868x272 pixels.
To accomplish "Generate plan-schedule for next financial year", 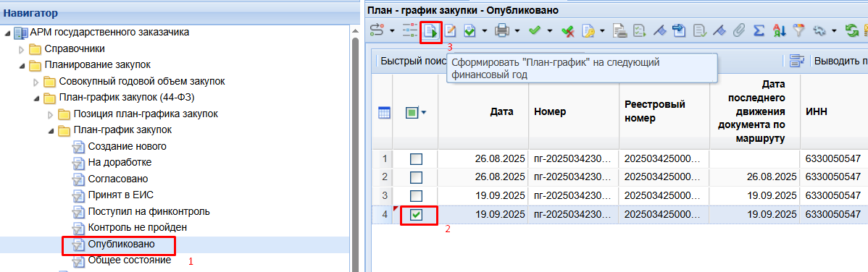I will [x=430, y=31].
